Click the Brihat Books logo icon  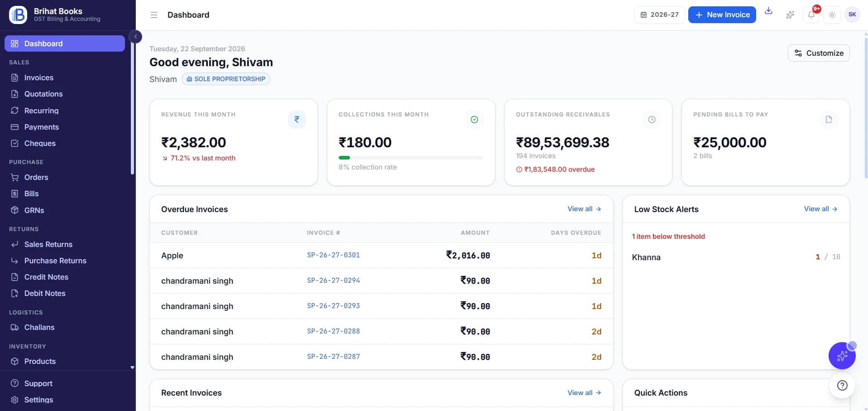pyautogui.click(x=18, y=15)
